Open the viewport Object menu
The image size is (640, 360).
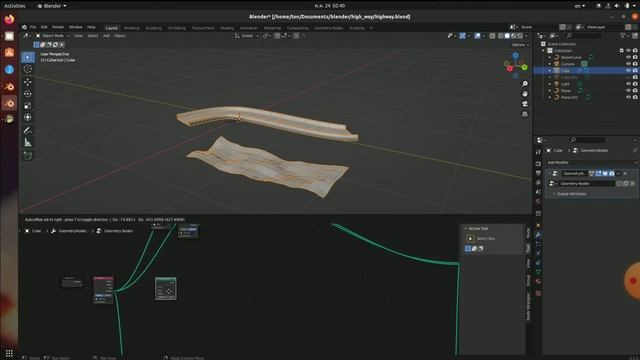click(120, 36)
